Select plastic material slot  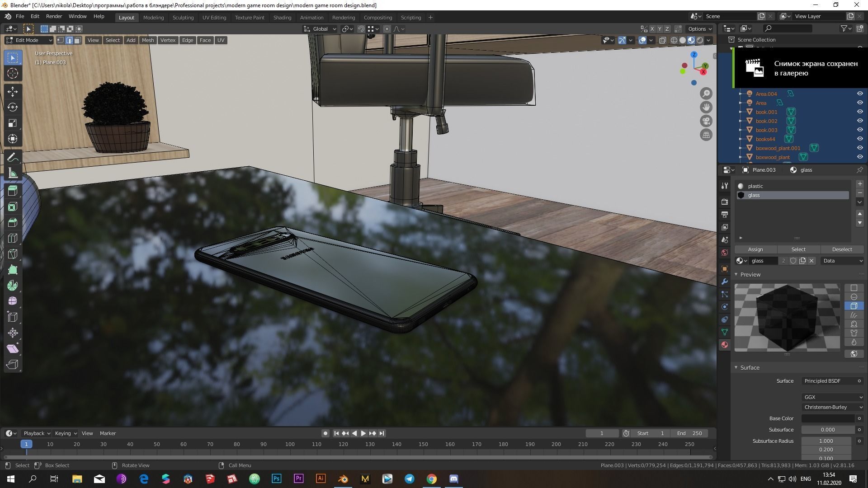(x=792, y=186)
